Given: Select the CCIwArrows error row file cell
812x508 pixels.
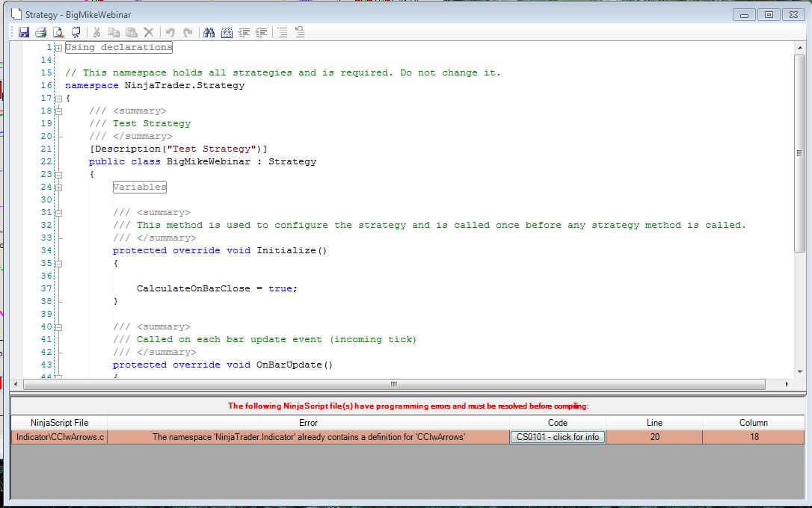Looking at the screenshot, I should (59, 437).
